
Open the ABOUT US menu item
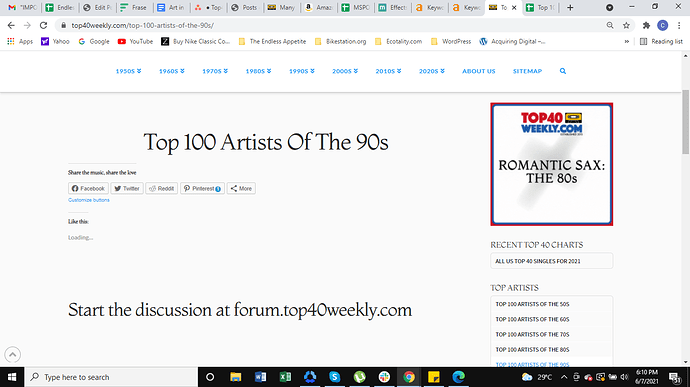pos(479,71)
